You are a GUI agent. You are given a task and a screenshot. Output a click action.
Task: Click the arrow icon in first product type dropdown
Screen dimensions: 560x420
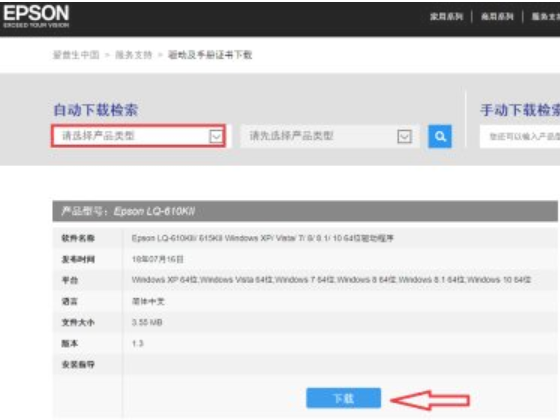(216, 136)
